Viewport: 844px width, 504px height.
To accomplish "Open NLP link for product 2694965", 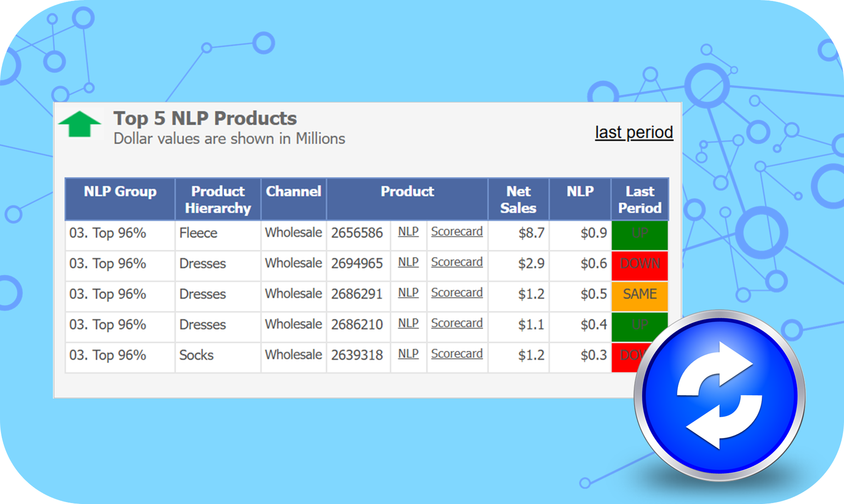I will [408, 262].
